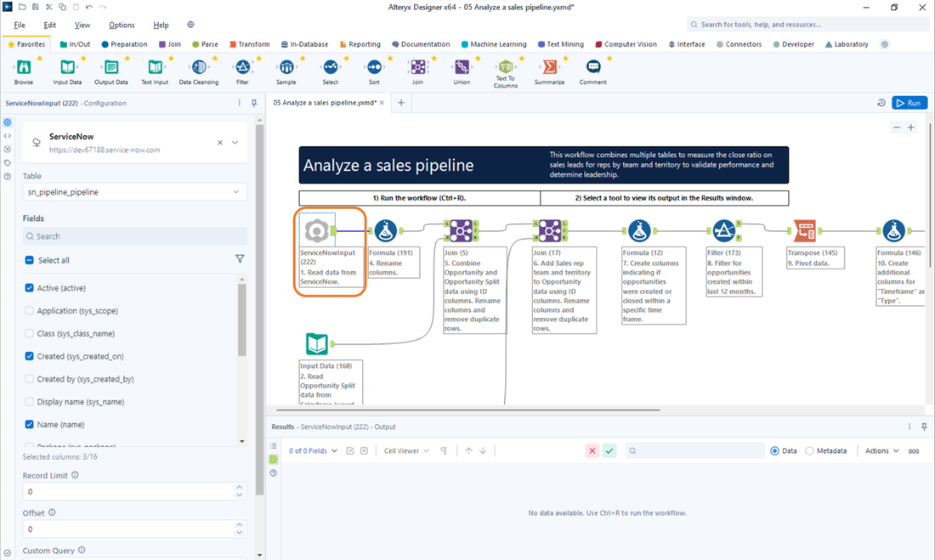Click the Text To Columns tool
Screen dimensions: 935x560
(x=506, y=68)
